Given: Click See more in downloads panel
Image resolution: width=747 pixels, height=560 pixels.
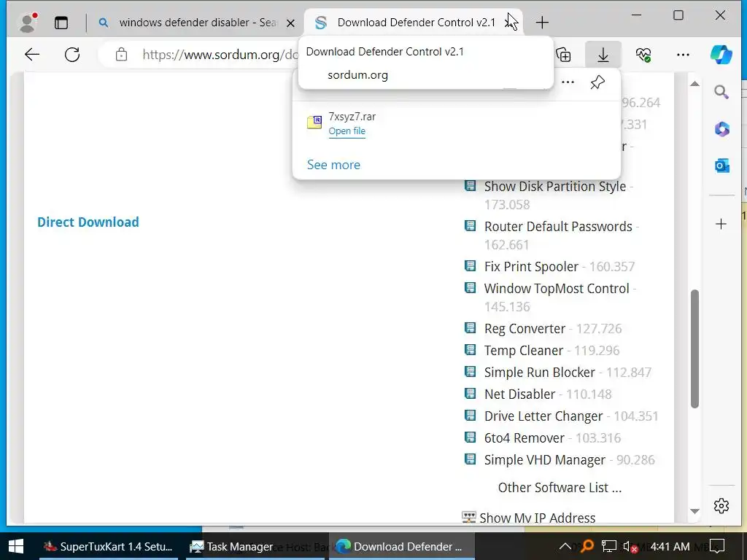Looking at the screenshot, I should click(333, 165).
